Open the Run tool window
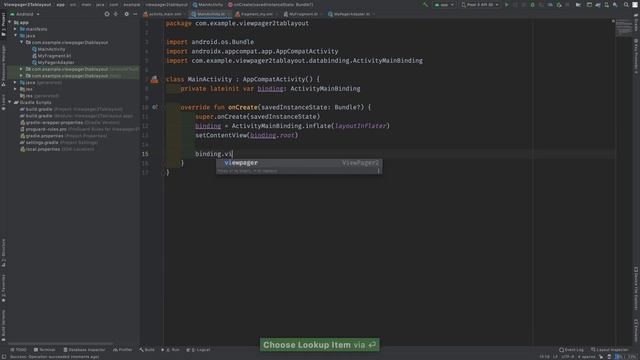Viewport: 640px width, 360px height. (170, 350)
